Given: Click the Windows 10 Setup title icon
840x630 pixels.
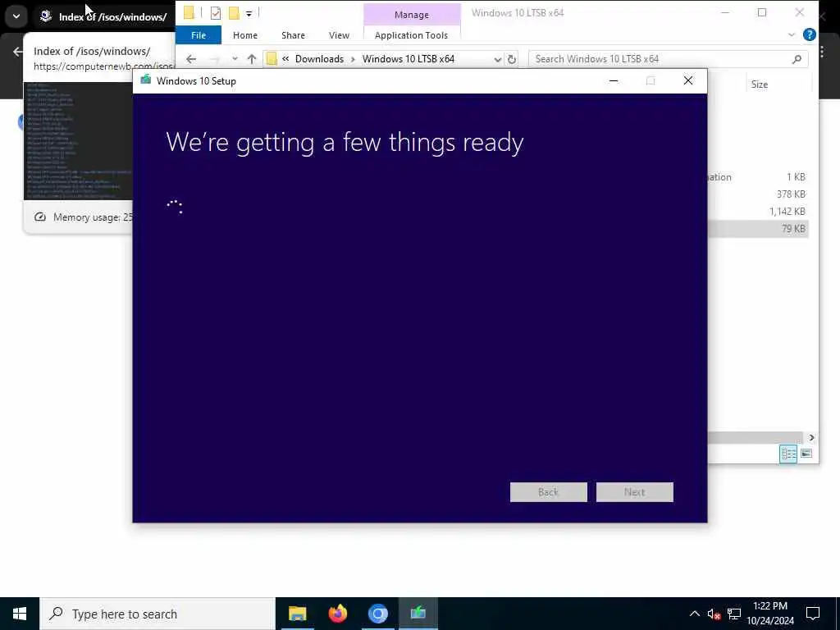Looking at the screenshot, I should click(x=146, y=80).
